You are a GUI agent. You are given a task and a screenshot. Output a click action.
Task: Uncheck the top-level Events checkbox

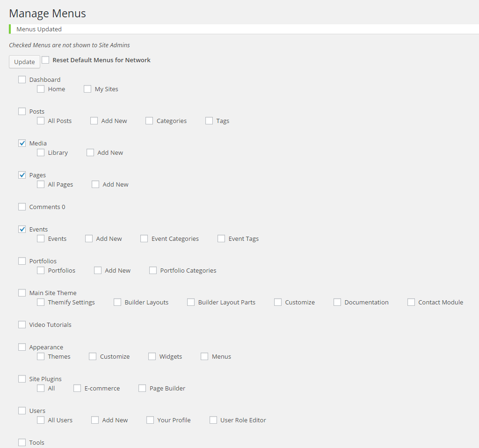[22, 229]
